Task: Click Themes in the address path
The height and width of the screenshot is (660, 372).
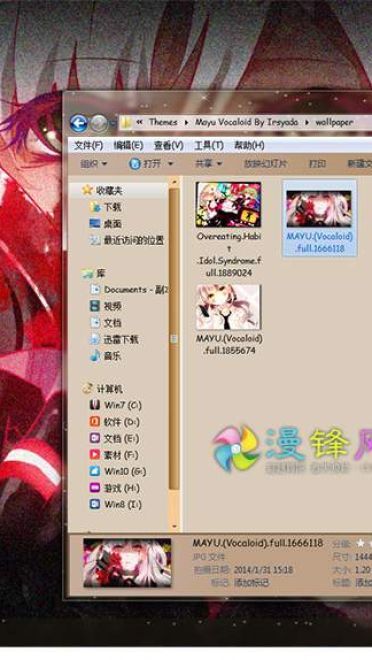Action: (x=163, y=122)
